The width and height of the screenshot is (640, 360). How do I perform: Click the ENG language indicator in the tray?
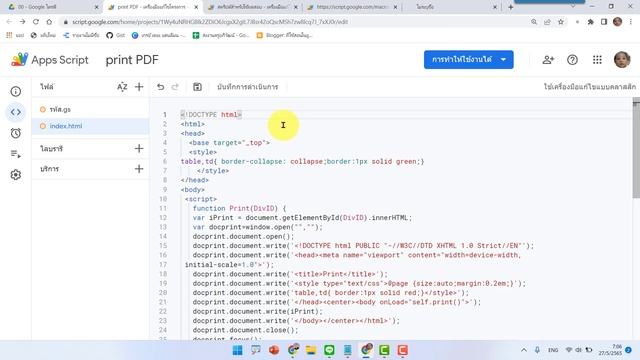tap(553, 350)
